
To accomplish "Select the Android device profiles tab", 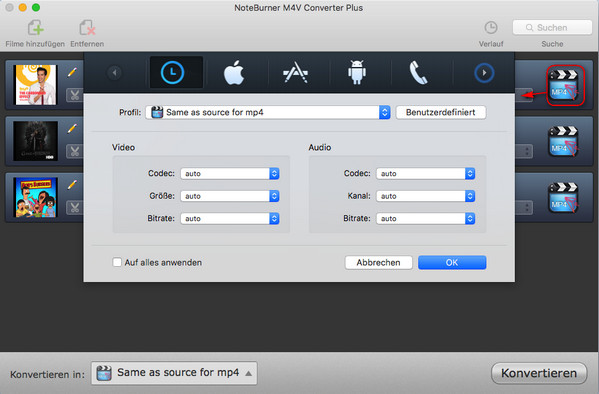I will pos(357,72).
